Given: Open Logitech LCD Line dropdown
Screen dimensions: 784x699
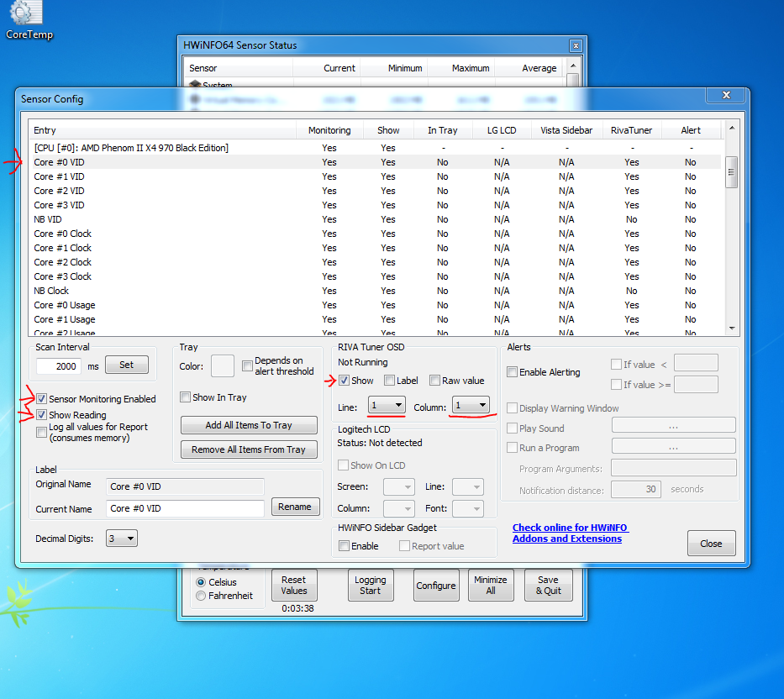Looking at the screenshot, I should [x=467, y=486].
